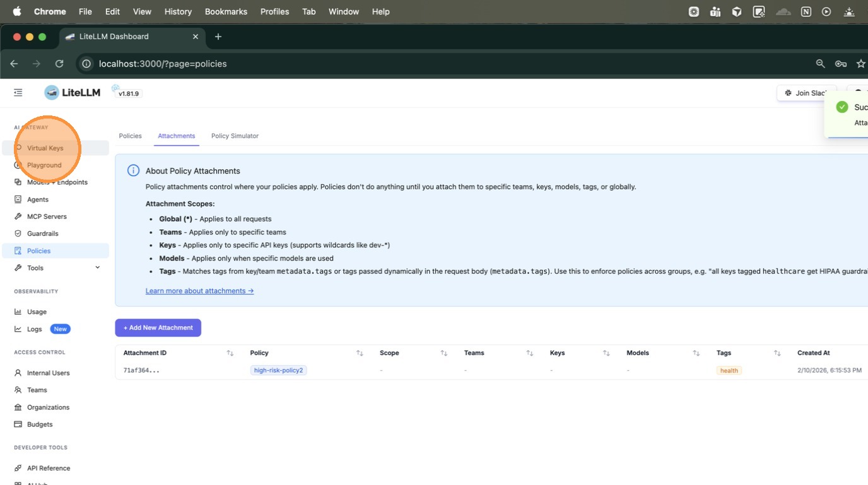Open Budgets via its card icon

pyautogui.click(x=18, y=424)
